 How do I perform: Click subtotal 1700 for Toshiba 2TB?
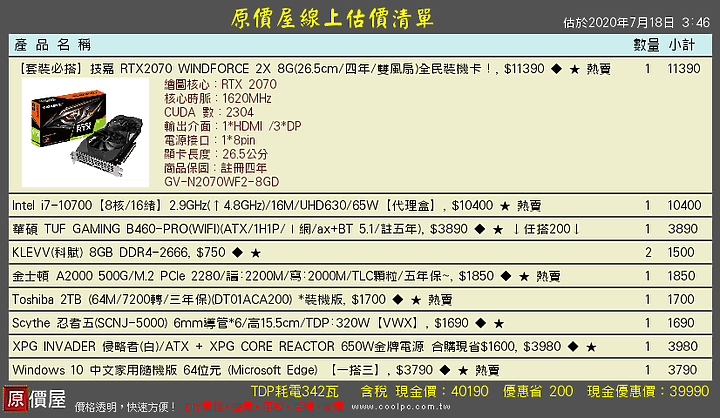coord(681,299)
